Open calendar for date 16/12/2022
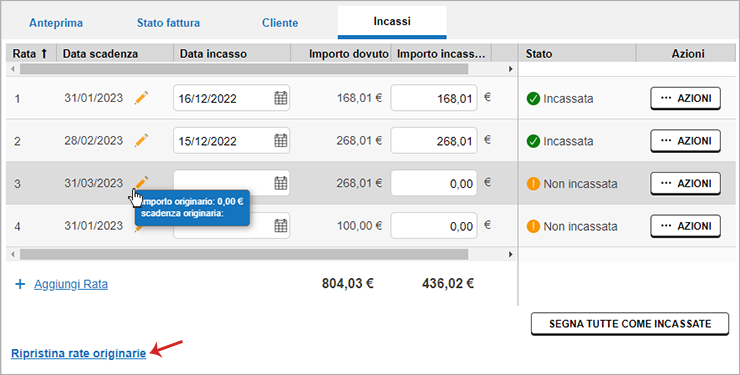 (281, 98)
